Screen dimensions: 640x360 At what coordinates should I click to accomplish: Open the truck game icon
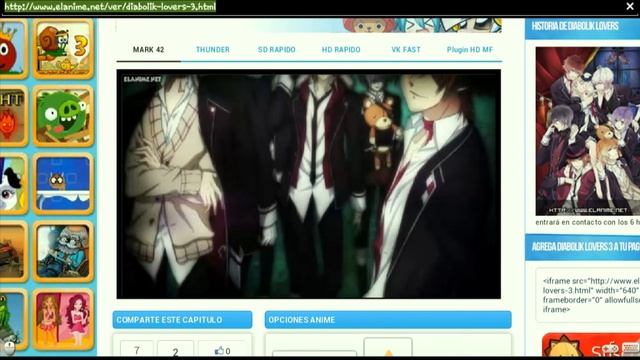[x=13, y=252]
